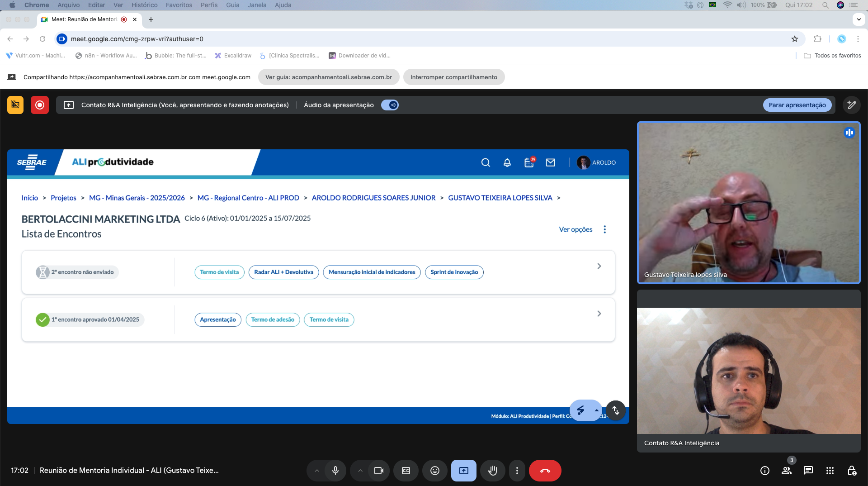Viewport: 868px width, 486px height.
Task: Expand camera video settings arrow
Action: [360, 471]
